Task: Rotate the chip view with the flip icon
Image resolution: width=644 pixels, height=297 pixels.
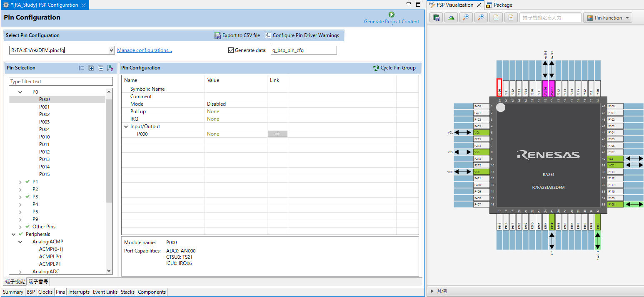Action: pyautogui.click(x=451, y=18)
